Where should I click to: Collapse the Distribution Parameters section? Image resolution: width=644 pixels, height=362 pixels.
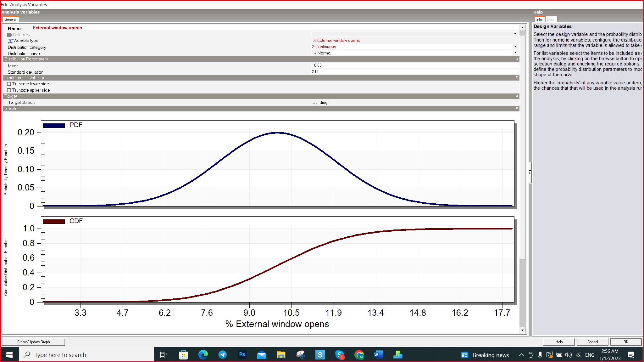pyautogui.click(x=517, y=59)
